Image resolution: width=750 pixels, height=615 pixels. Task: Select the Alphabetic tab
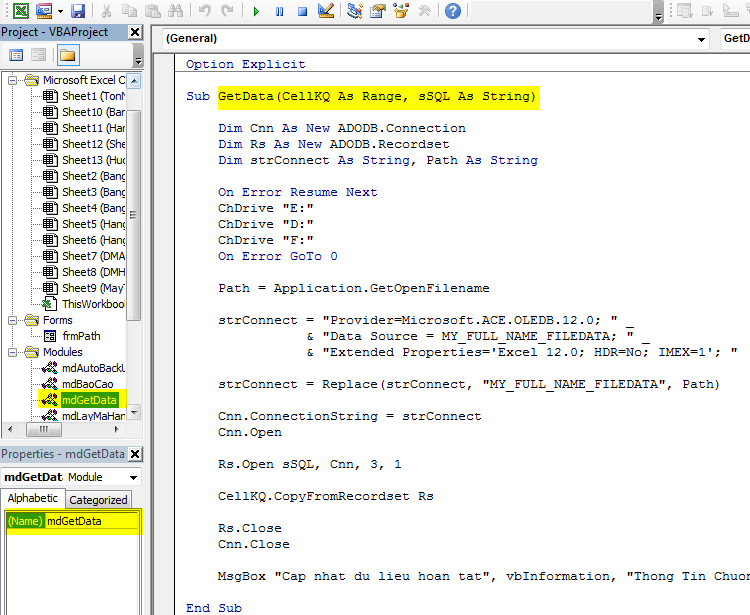click(33, 499)
